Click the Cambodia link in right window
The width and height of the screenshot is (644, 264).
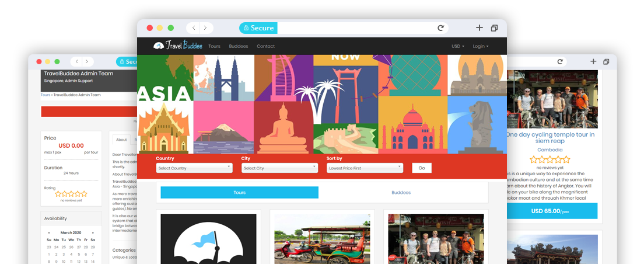[x=550, y=150]
